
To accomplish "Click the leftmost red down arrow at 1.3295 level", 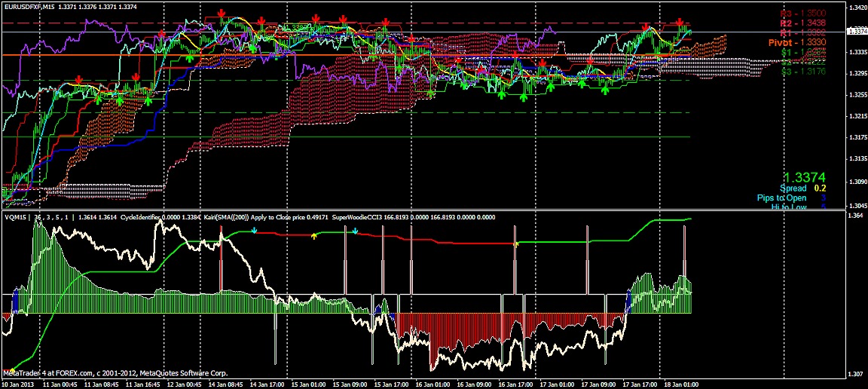I will tap(78, 78).
